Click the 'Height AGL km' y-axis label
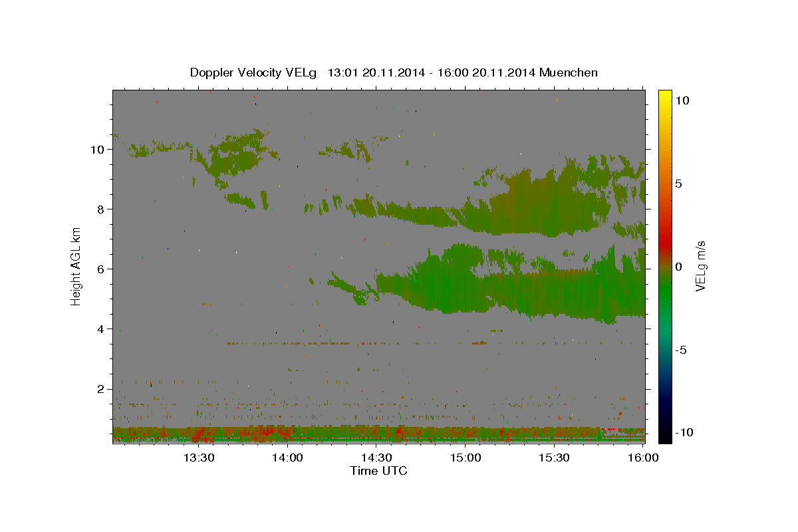 coord(76,265)
